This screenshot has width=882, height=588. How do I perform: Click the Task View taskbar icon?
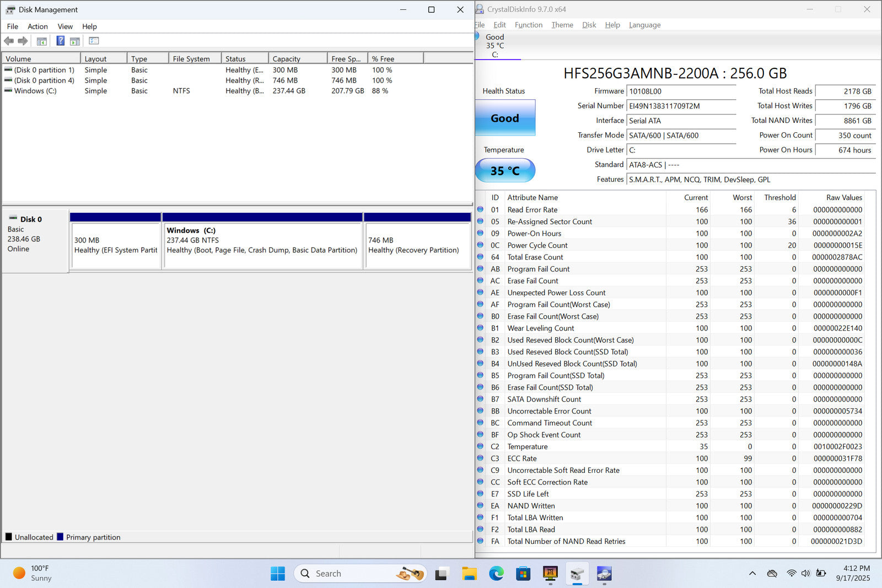441,574
